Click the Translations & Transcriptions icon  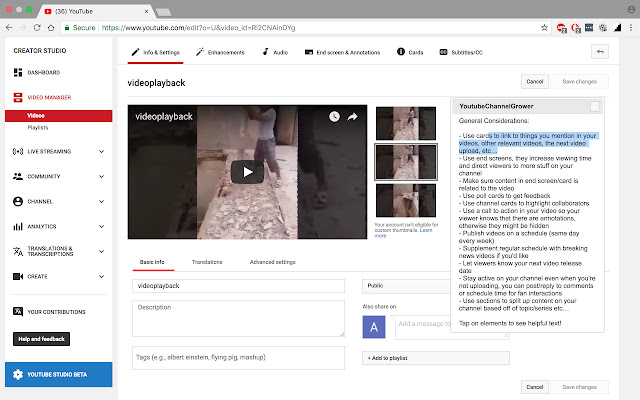pyautogui.click(x=18, y=251)
